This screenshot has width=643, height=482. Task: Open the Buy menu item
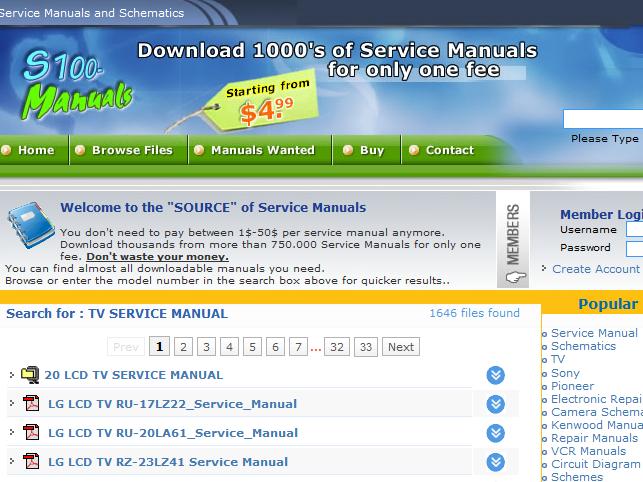(x=371, y=150)
